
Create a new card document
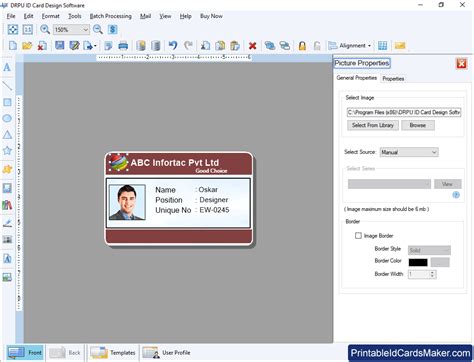(x=13, y=45)
